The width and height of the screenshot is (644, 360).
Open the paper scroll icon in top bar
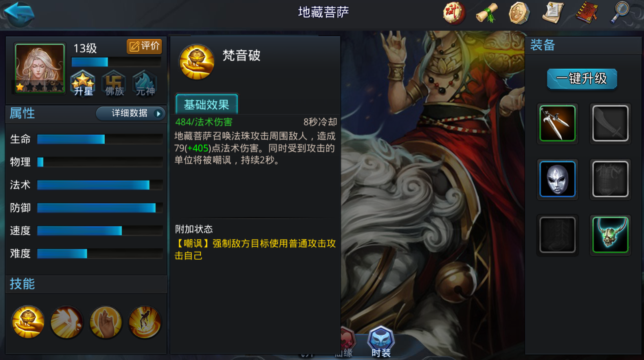pyautogui.click(x=553, y=12)
